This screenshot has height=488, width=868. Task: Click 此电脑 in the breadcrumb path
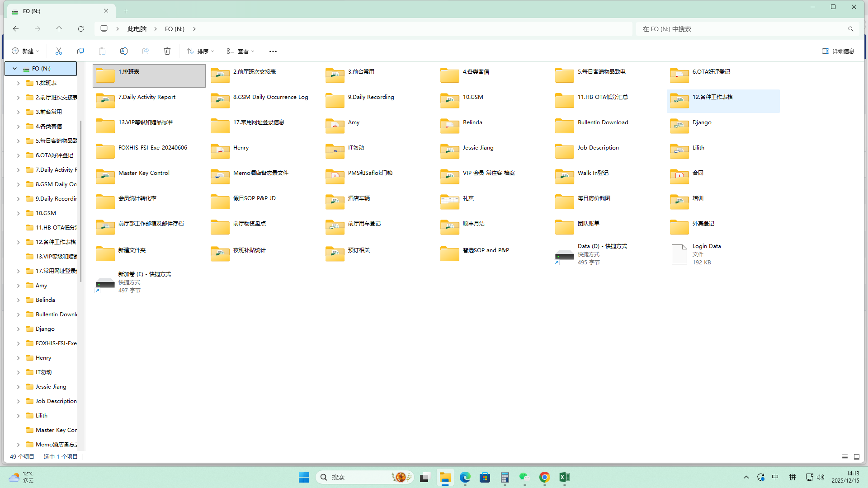coord(137,29)
